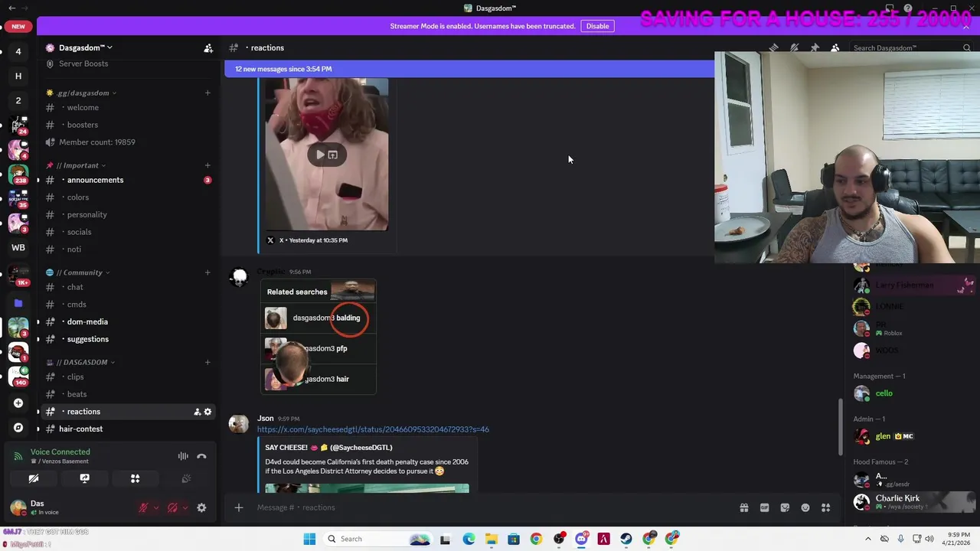Viewport: 980px width, 551px height.
Task: Click the invite people icon beside Dasgasdom
Action: tap(208, 47)
